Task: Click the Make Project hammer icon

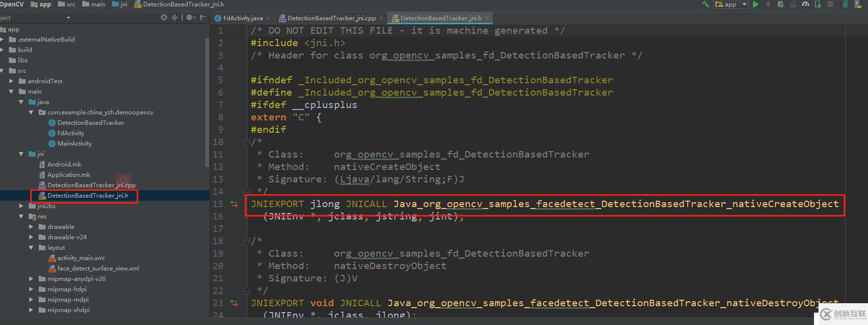Action: coord(705,4)
